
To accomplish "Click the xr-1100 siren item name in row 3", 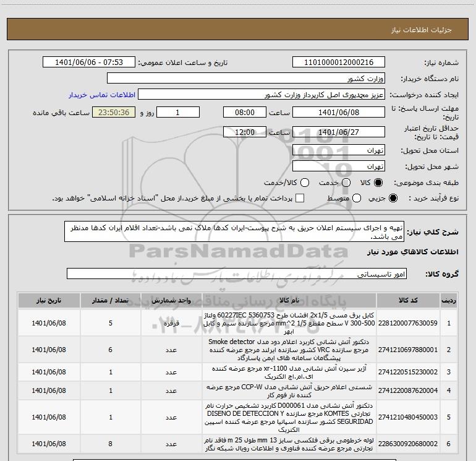I will 289,373.
